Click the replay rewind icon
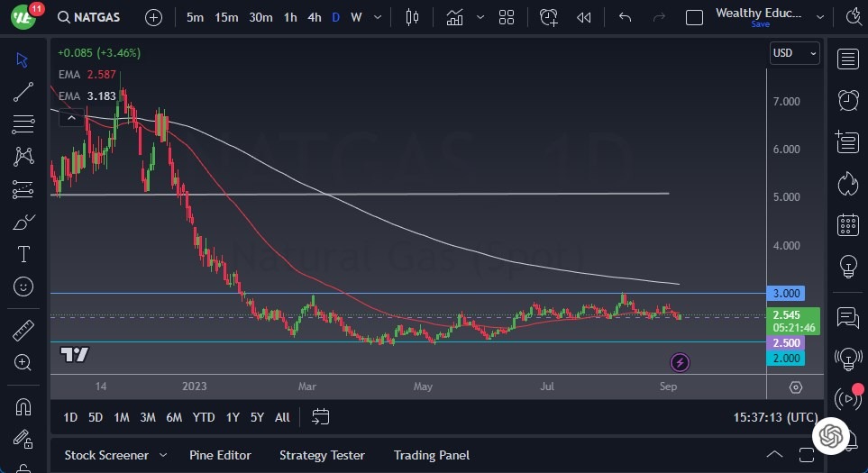 click(584, 17)
